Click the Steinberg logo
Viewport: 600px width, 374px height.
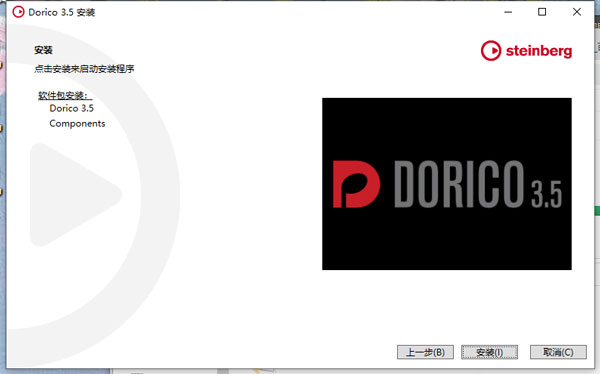[526, 51]
